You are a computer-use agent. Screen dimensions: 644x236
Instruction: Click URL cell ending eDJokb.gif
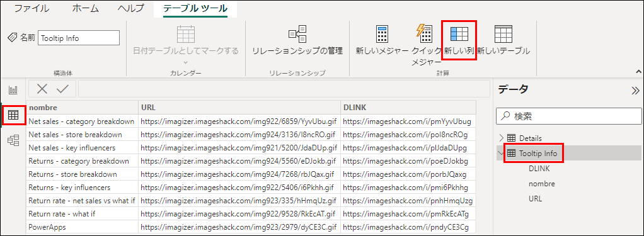[x=239, y=161]
